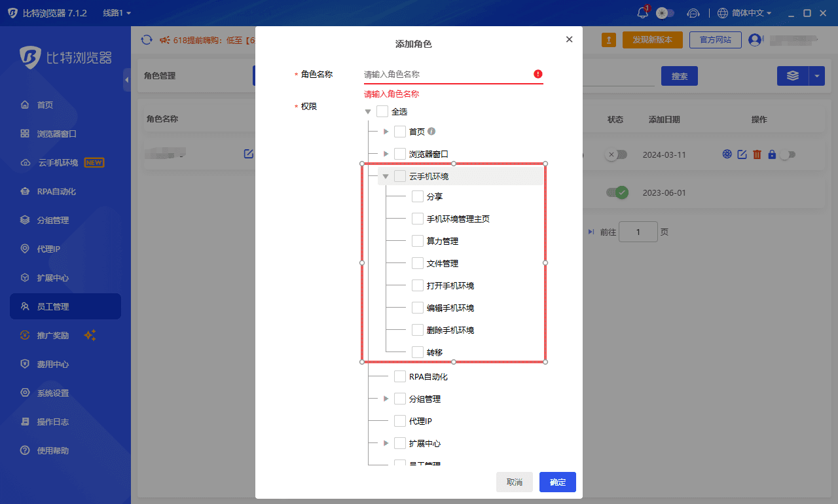838x504 pixels.
Task: Go to 浏览器窗口 in the sidebar
Action: click(65, 134)
